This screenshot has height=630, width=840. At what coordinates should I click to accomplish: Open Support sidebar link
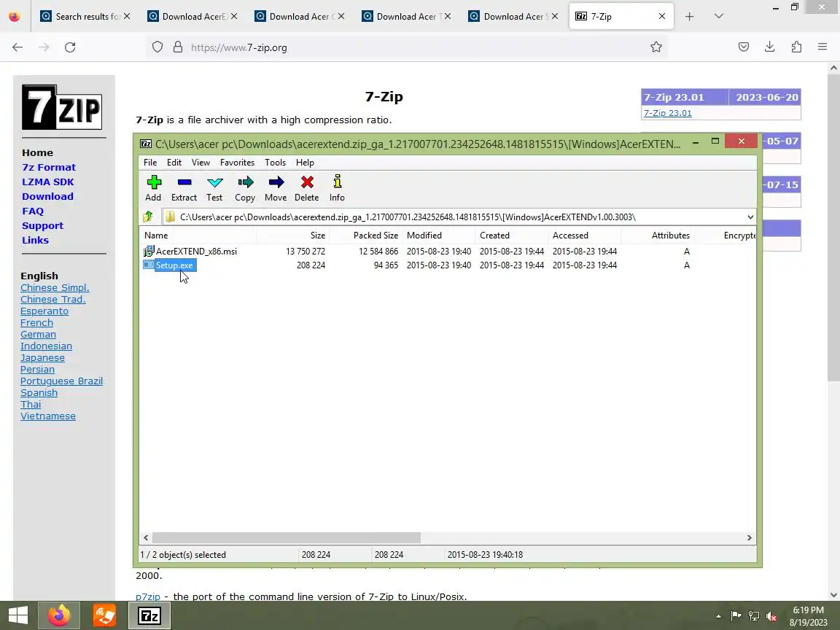pyautogui.click(x=42, y=225)
